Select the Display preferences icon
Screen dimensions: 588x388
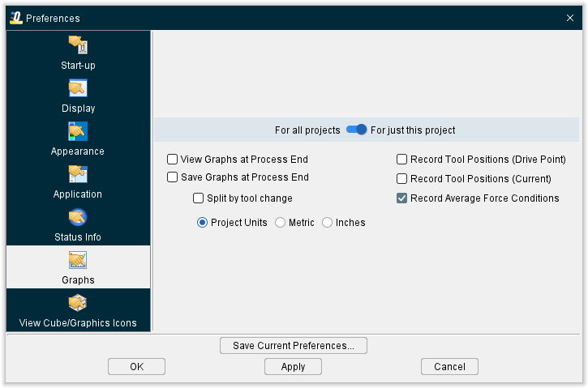(x=78, y=88)
